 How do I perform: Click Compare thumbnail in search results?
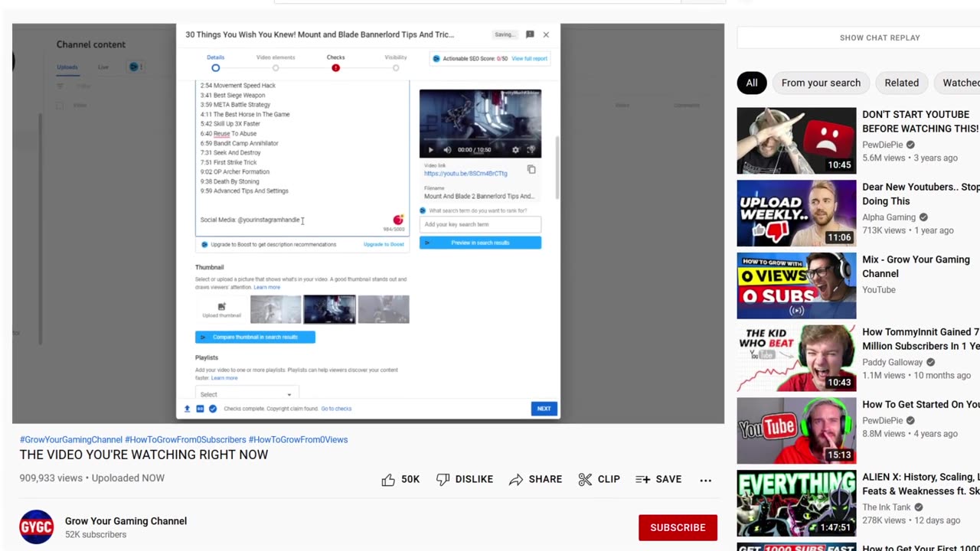pyautogui.click(x=255, y=337)
